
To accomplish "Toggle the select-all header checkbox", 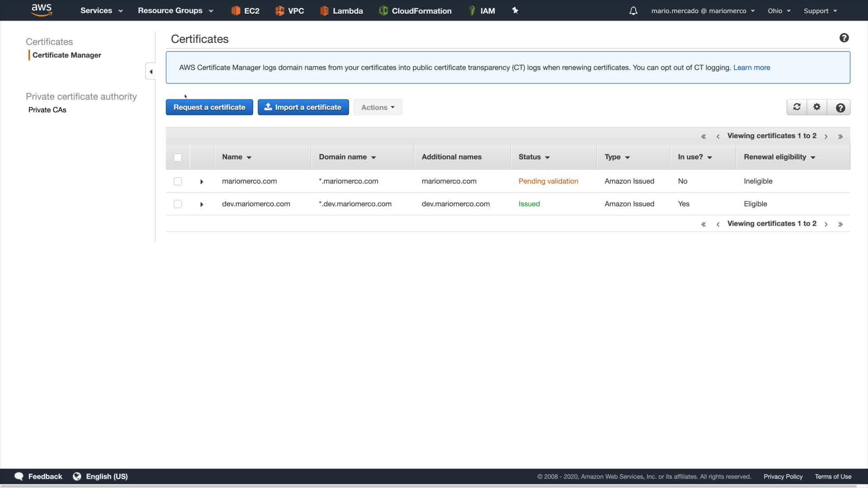I will pyautogui.click(x=178, y=157).
